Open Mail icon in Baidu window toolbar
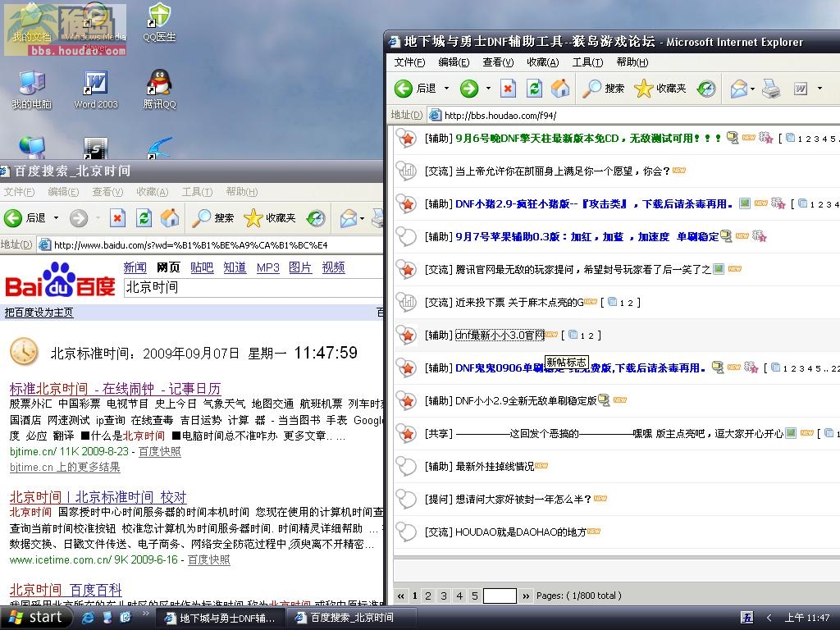Screen dimensions: 840x630 pyautogui.click(x=348, y=218)
